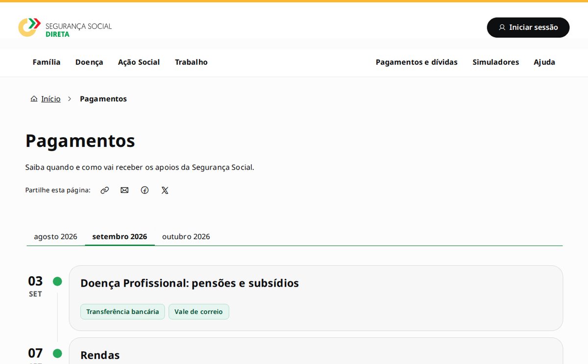Click the 'Partilhe esta página:' label
The height and width of the screenshot is (364, 588).
click(x=58, y=190)
